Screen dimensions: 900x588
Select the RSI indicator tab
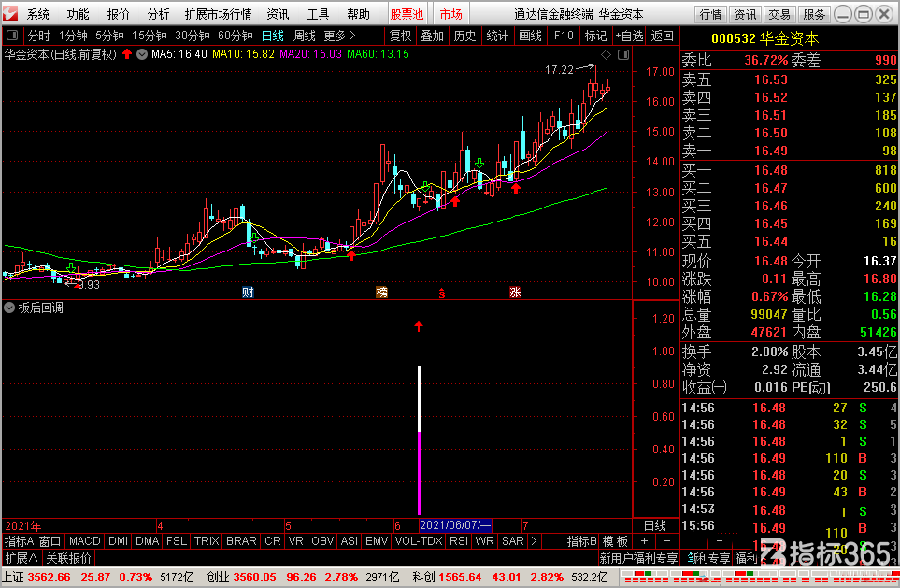459,541
